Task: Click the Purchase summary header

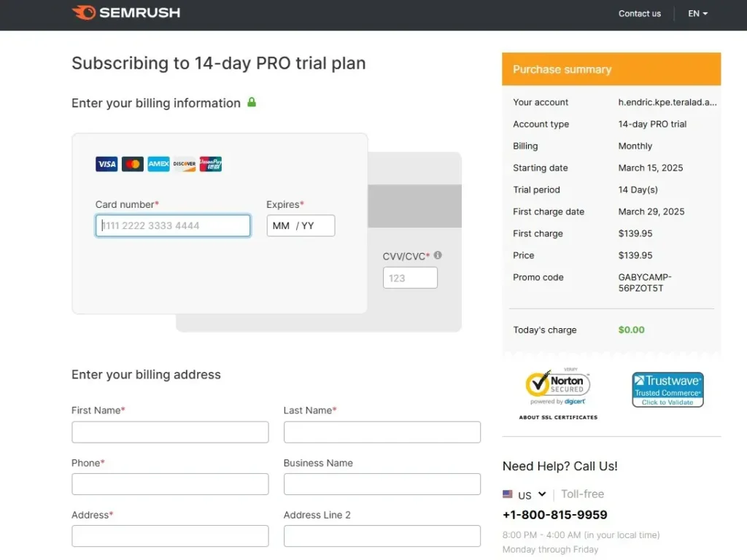Action: (611, 69)
